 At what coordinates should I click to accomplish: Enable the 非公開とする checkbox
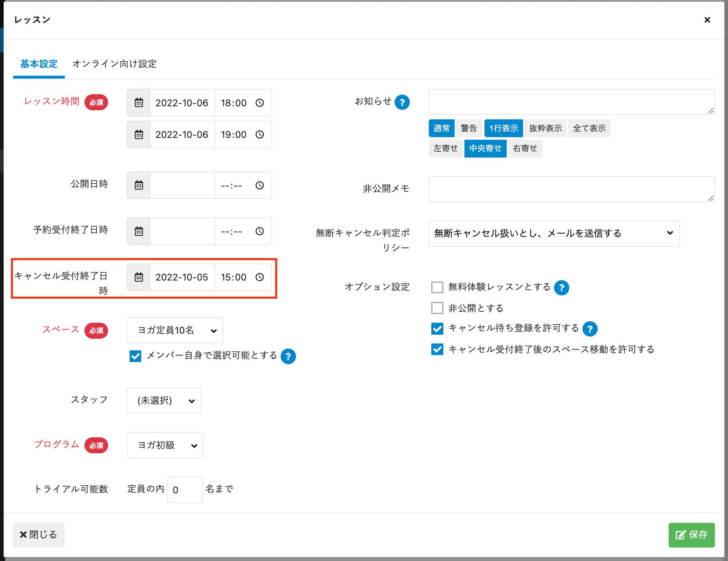coord(437,308)
